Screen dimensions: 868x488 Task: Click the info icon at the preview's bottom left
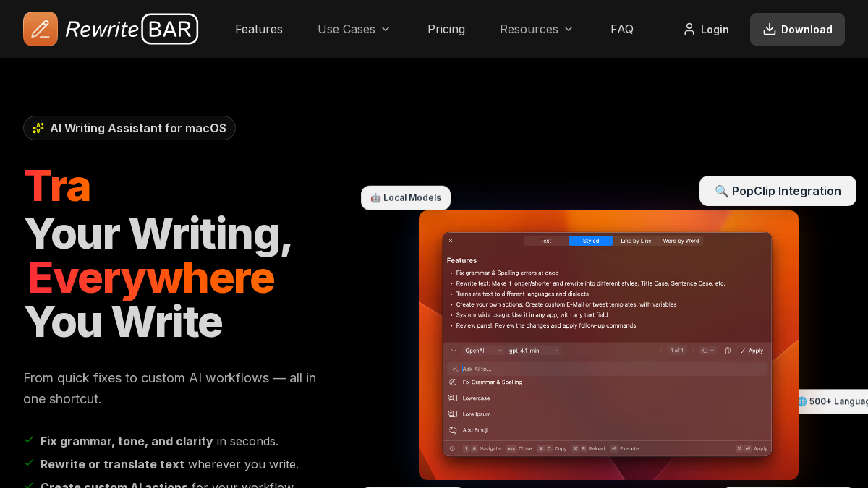(x=452, y=448)
